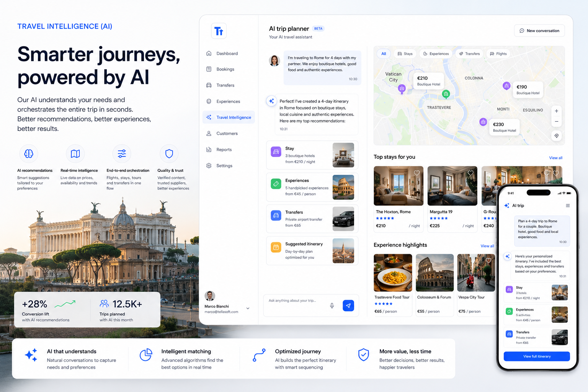Open the phone Stay 3 hotels card
The height and width of the screenshot is (392, 588).
(537, 293)
